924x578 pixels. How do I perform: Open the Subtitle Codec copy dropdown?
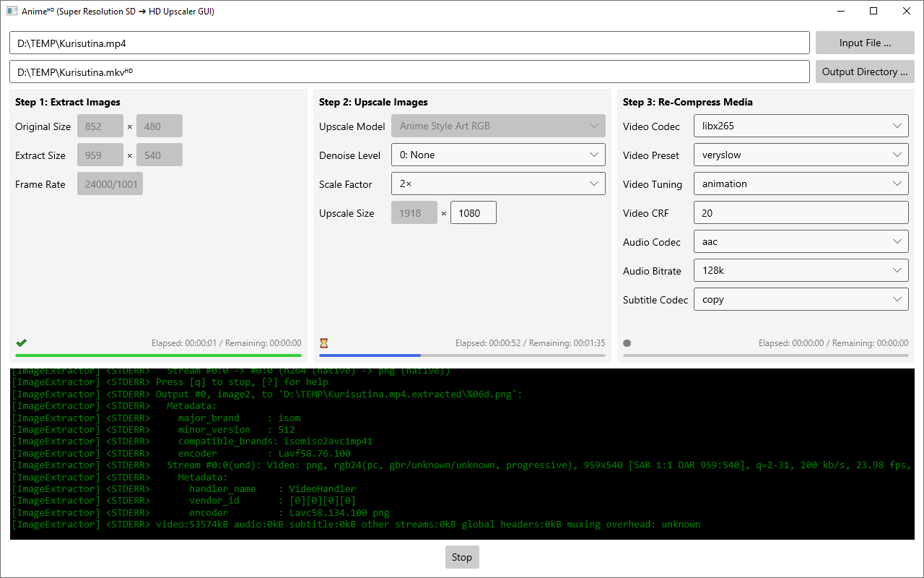point(801,299)
